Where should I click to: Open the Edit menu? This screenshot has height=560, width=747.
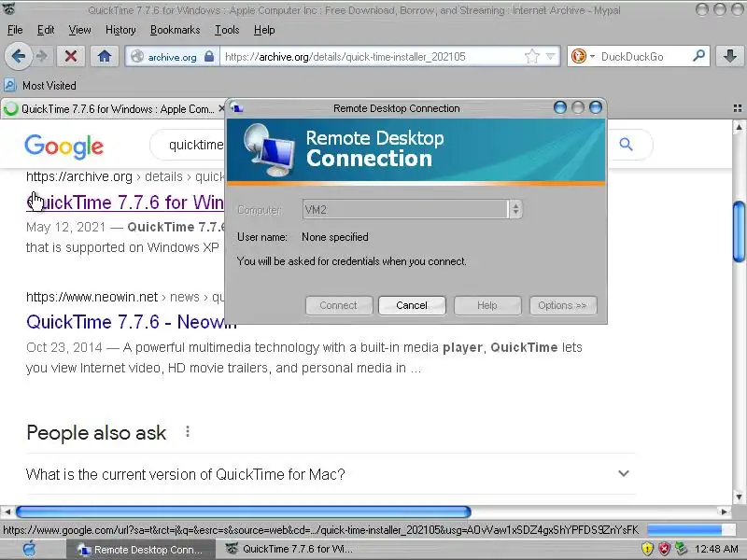46,30
